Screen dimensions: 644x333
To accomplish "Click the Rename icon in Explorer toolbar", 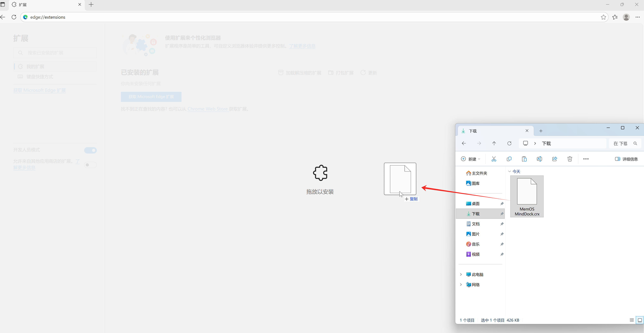I will coord(539,159).
